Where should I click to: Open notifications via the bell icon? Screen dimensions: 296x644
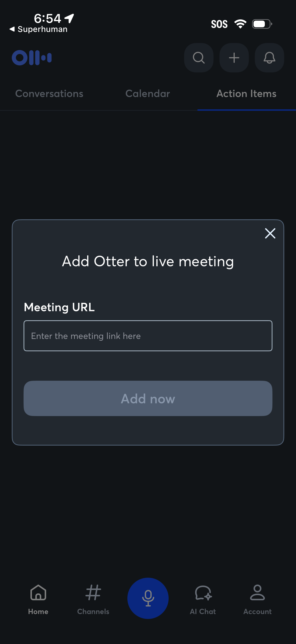[x=269, y=58]
